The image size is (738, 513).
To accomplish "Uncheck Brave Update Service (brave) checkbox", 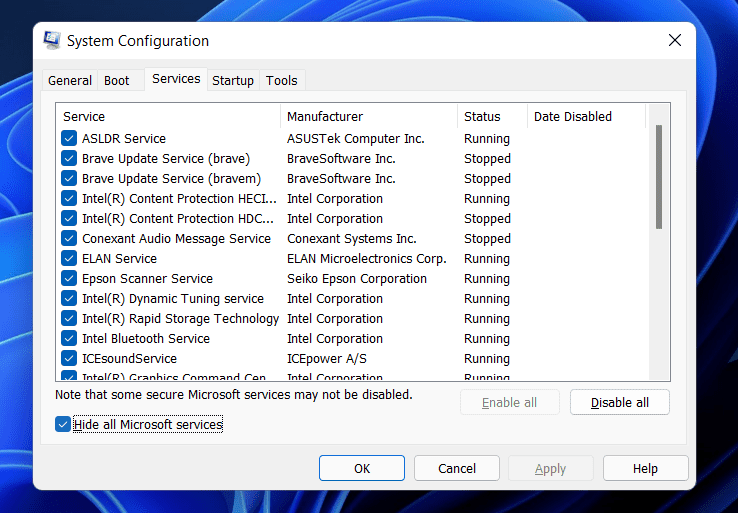I will (x=69, y=159).
